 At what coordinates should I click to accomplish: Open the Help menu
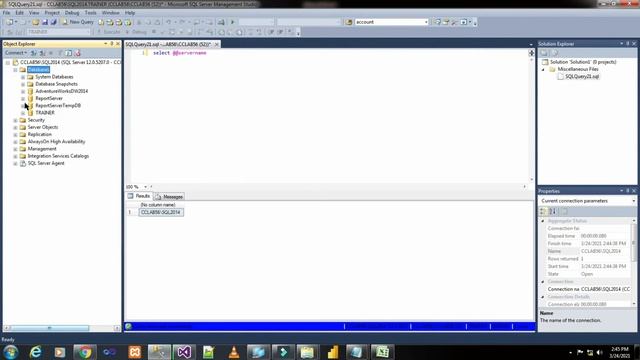click(x=130, y=13)
